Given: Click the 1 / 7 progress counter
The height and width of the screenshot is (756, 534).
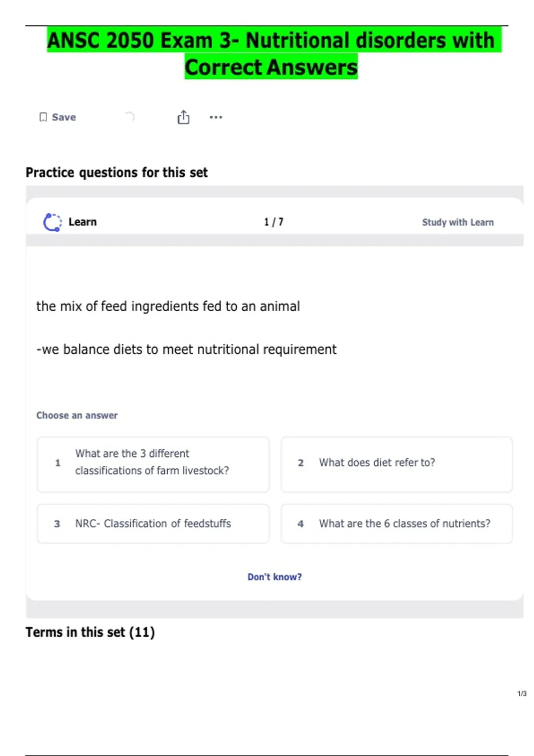Looking at the screenshot, I should pyautogui.click(x=273, y=222).
